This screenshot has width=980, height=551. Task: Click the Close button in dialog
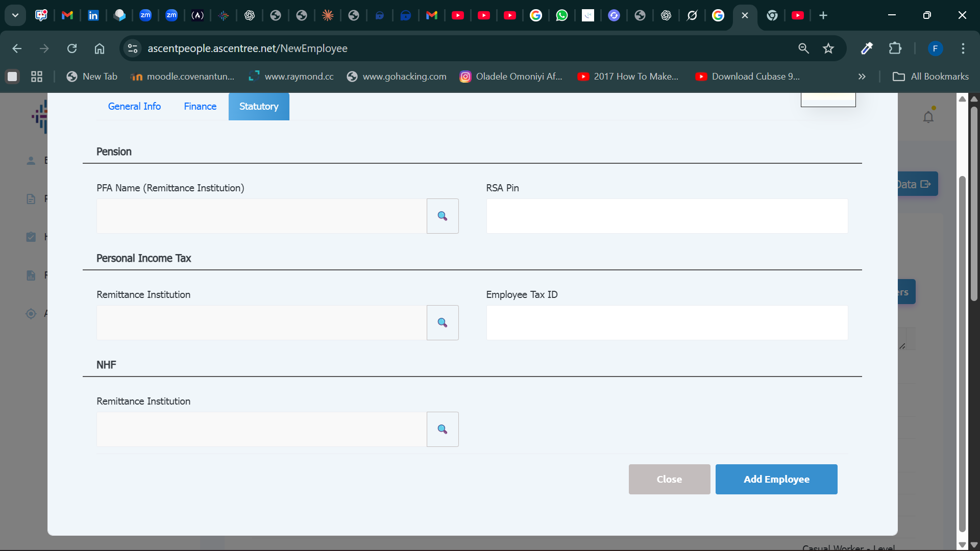(x=669, y=479)
